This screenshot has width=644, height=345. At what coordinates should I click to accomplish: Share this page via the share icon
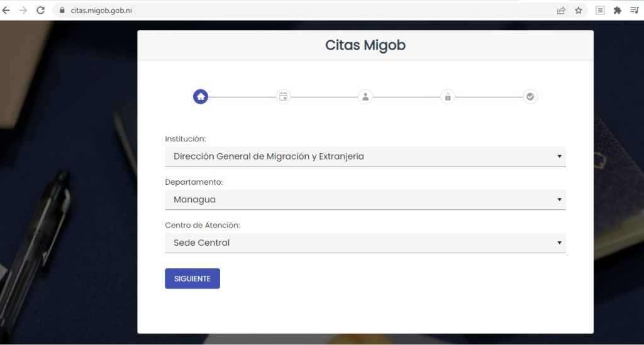click(561, 10)
